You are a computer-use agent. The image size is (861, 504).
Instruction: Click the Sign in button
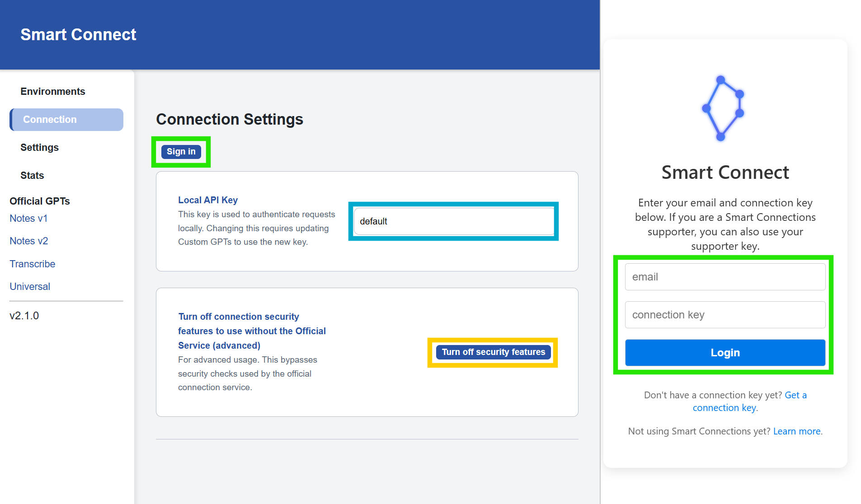[x=180, y=151]
